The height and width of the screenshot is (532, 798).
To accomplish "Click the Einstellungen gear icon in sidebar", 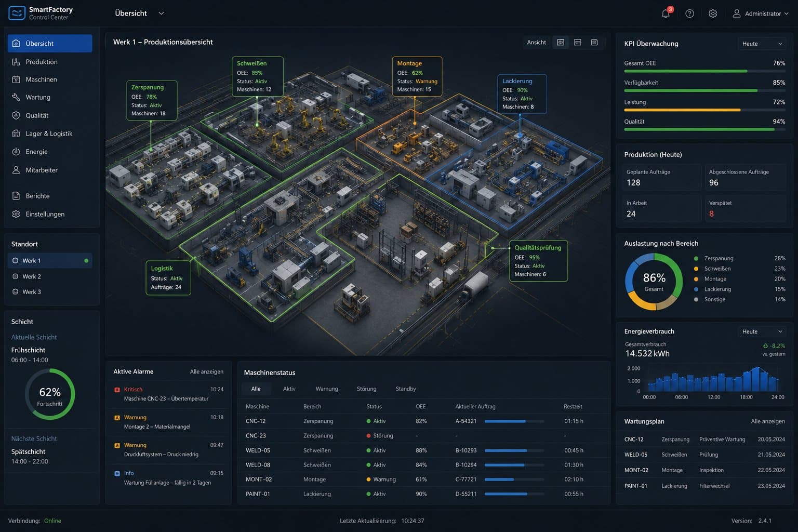I will click(16, 214).
